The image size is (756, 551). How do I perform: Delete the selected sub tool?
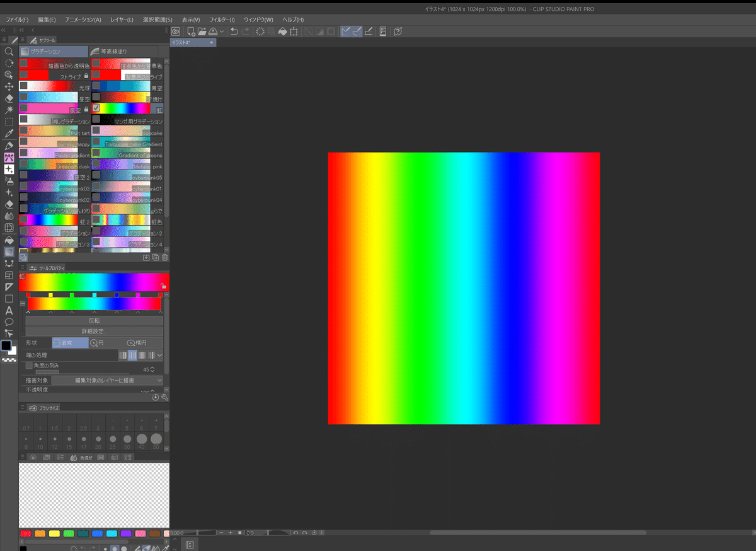click(165, 257)
